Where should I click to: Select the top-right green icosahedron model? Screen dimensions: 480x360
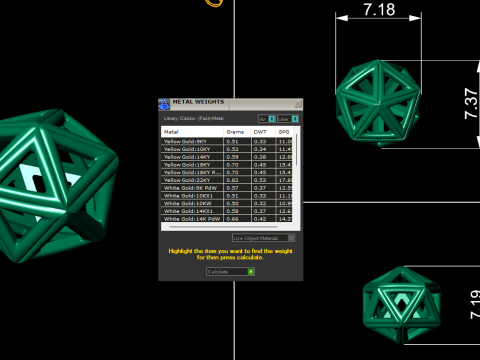tap(378, 103)
